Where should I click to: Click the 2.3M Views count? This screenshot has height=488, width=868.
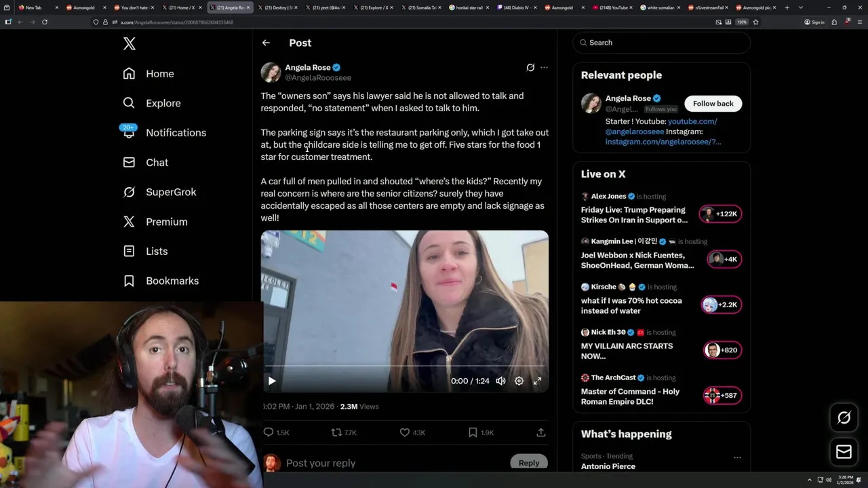click(359, 407)
